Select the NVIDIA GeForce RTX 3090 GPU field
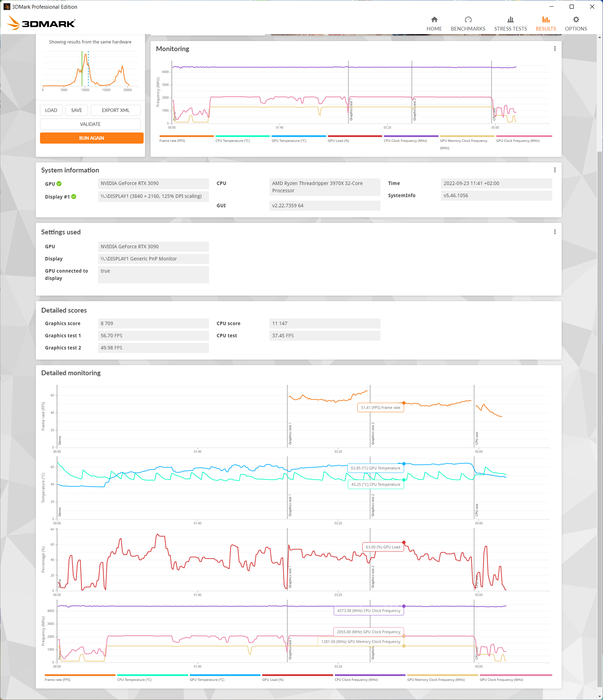Viewport: 603px width, 700px height. click(153, 183)
